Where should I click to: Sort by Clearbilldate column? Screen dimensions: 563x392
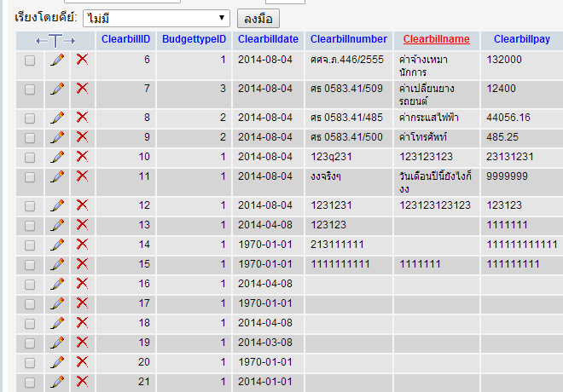pos(268,39)
